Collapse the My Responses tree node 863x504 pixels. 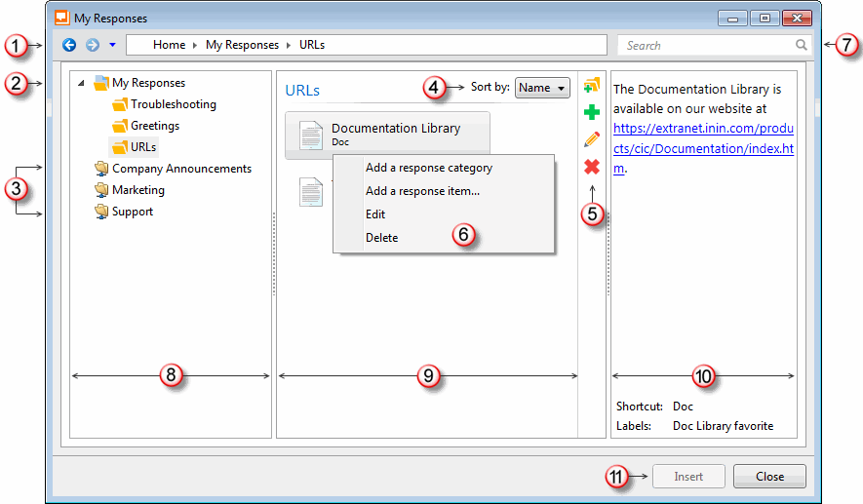(x=80, y=83)
